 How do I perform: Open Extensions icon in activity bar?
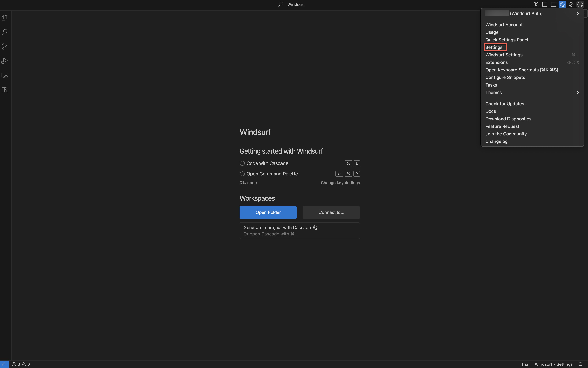[x=5, y=90]
